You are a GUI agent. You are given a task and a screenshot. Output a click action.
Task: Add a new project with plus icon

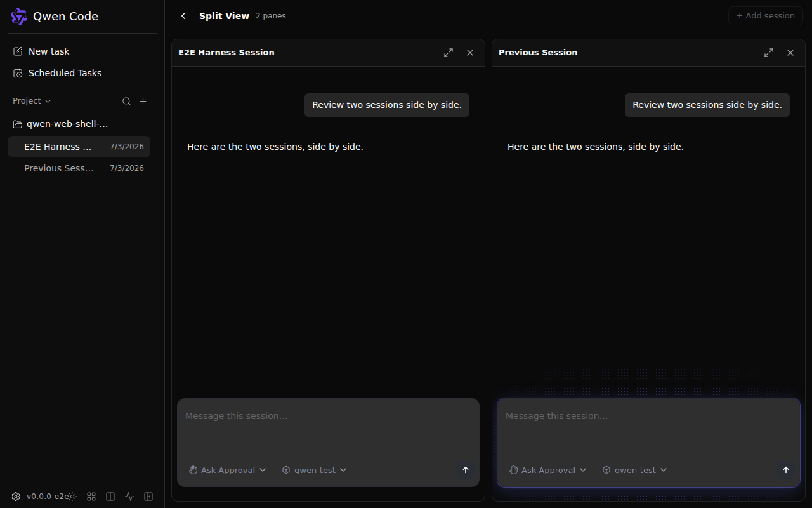[143, 102]
